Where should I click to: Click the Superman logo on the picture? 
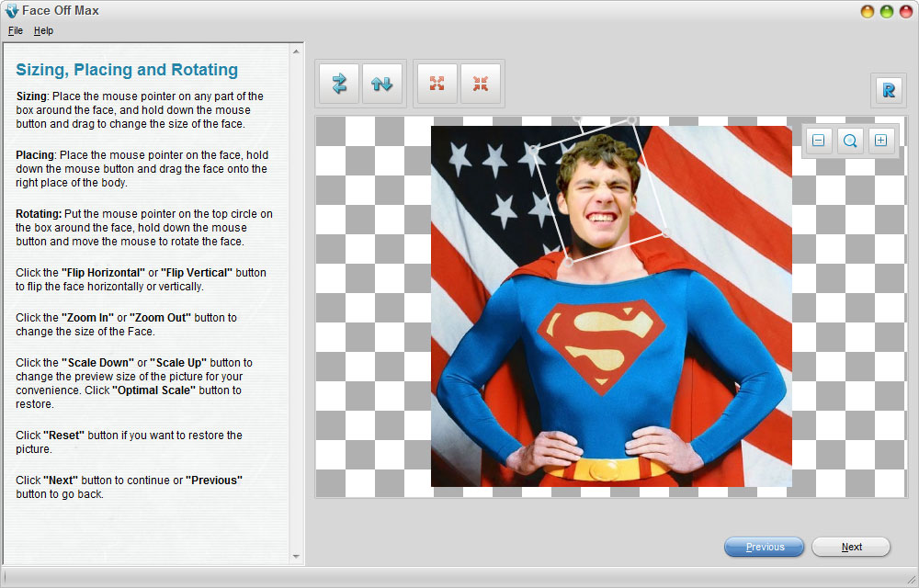601,345
